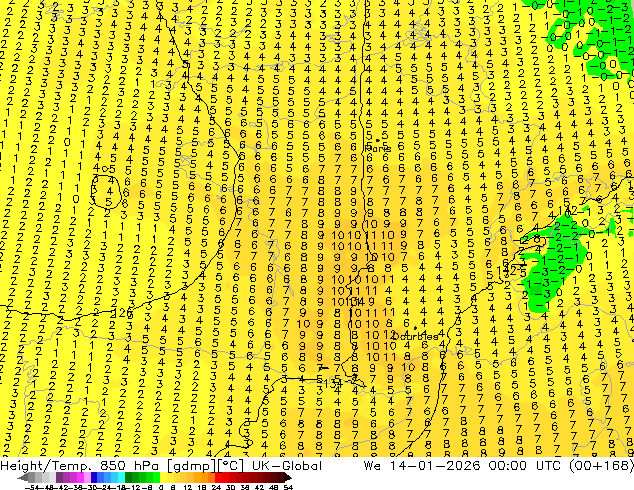Click the 'We 14-01-2026' forecast date

click(x=422, y=465)
